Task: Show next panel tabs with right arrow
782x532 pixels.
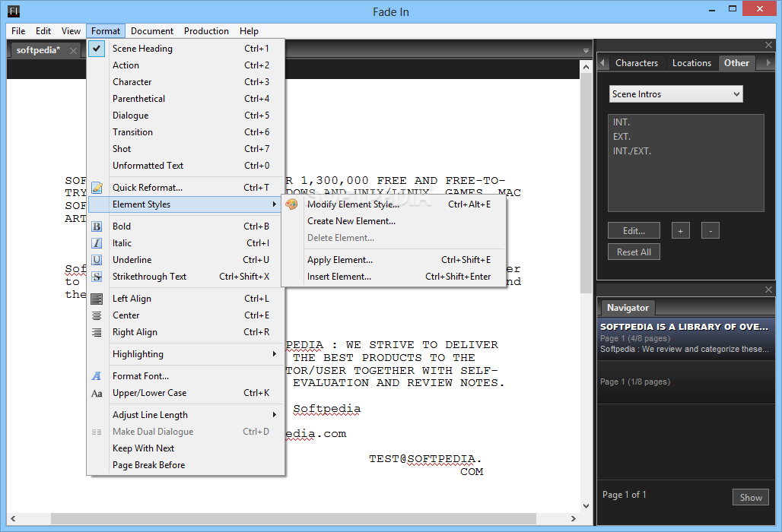Action: 768,63
